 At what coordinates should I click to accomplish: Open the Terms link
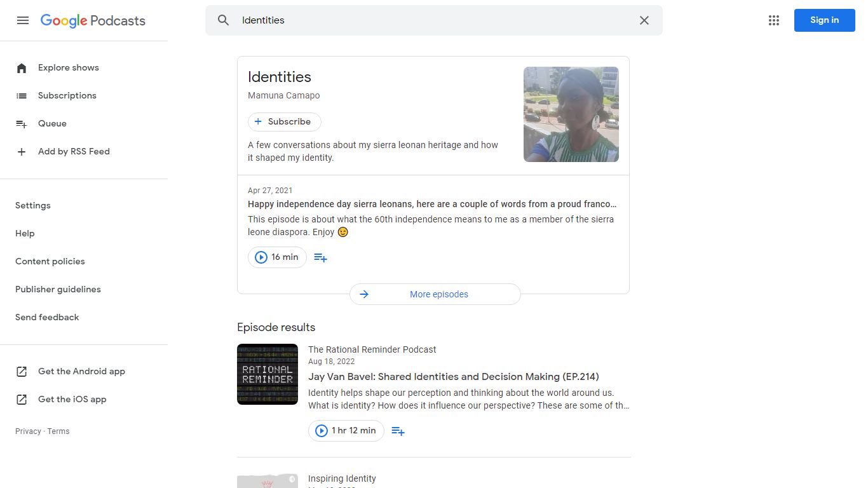tap(58, 431)
